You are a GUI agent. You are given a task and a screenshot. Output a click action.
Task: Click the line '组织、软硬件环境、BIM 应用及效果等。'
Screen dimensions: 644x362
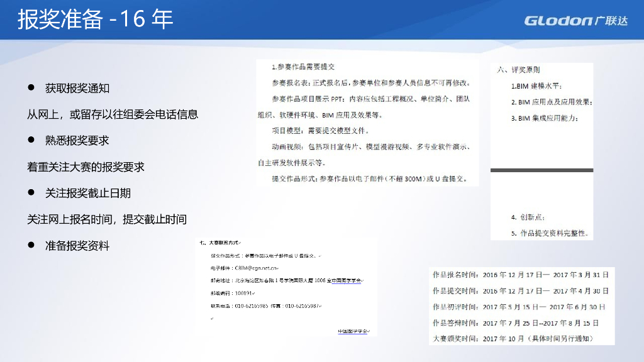click(320, 115)
